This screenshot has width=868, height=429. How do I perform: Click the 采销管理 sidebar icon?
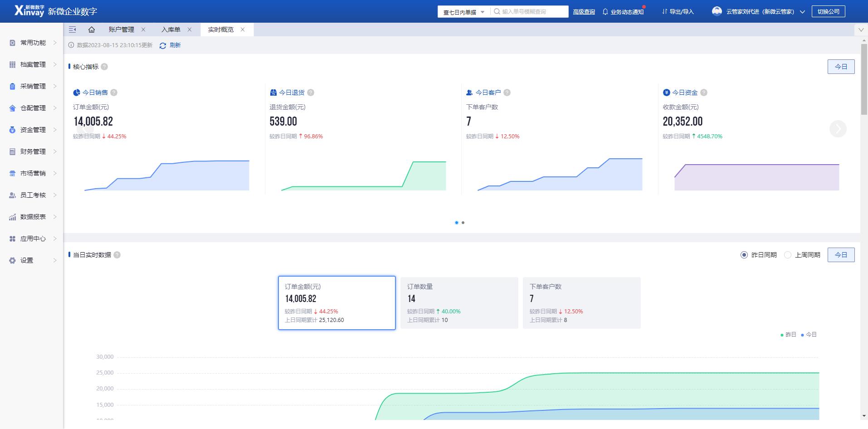click(12, 86)
